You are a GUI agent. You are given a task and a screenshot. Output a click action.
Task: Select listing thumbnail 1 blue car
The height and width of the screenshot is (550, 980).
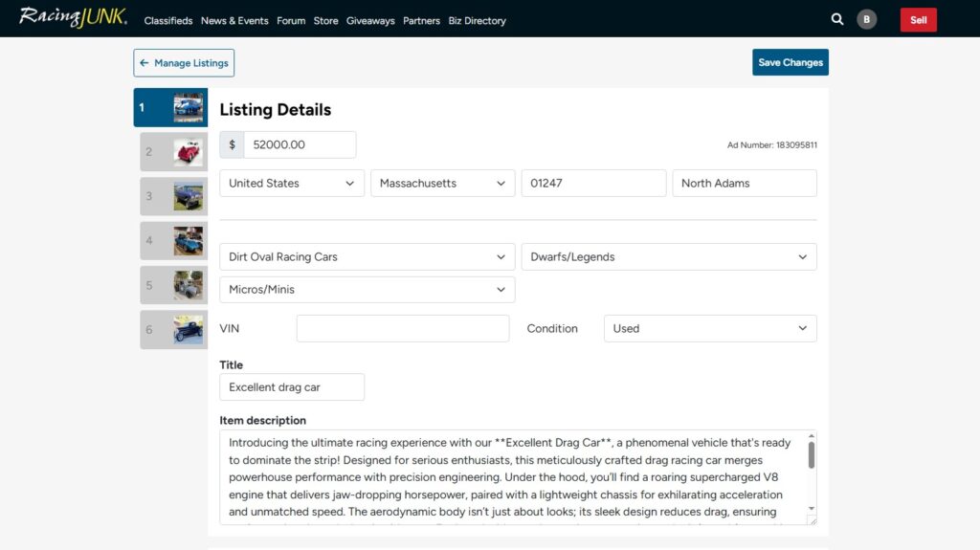170,107
